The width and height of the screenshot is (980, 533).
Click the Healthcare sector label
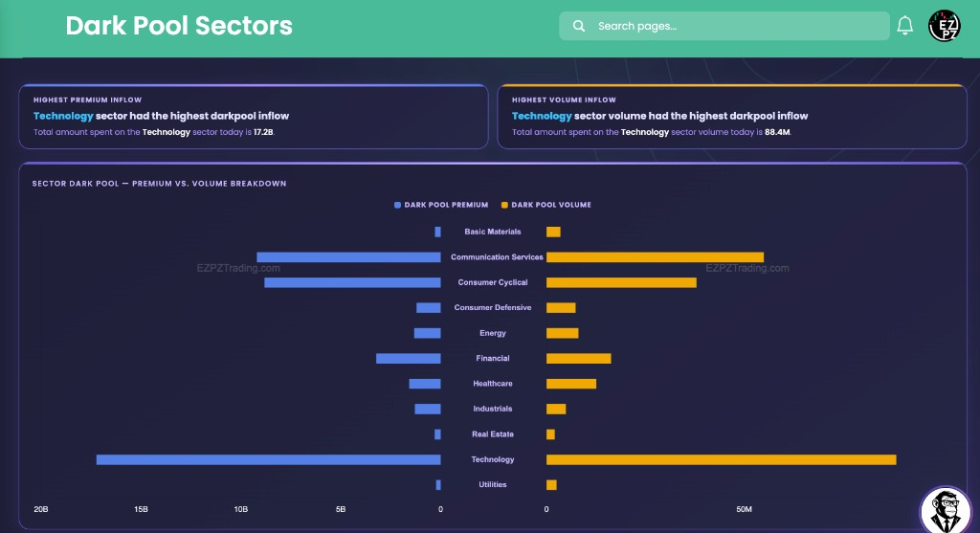[x=493, y=384]
